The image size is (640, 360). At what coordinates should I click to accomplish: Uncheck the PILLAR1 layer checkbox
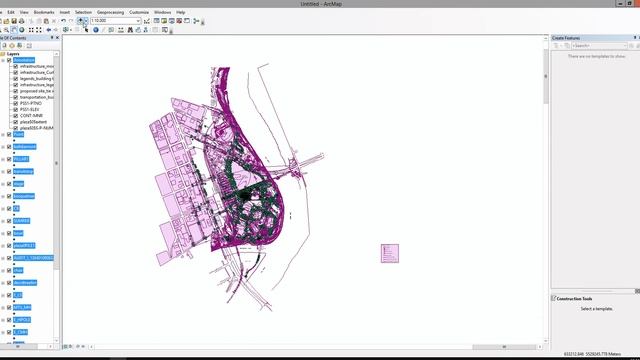[9, 159]
